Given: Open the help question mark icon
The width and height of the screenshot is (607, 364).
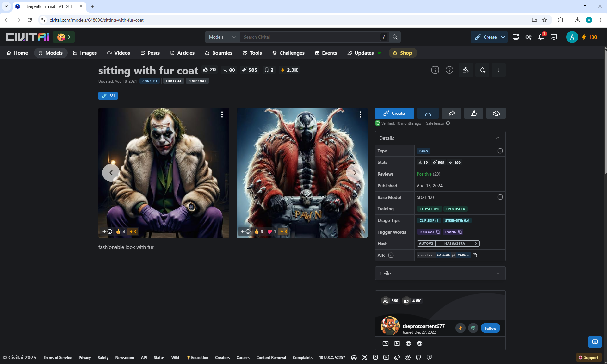Looking at the screenshot, I should pyautogui.click(x=449, y=70).
